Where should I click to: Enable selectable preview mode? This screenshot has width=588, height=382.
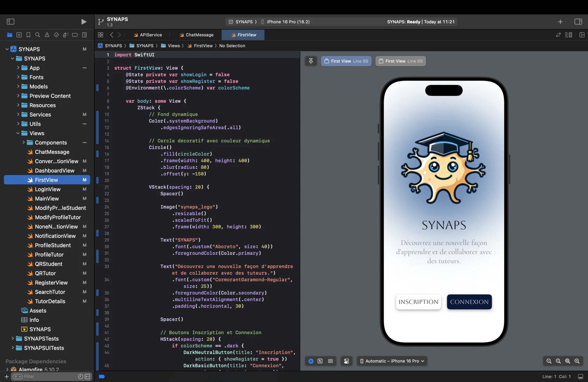[x=320, y=361]
